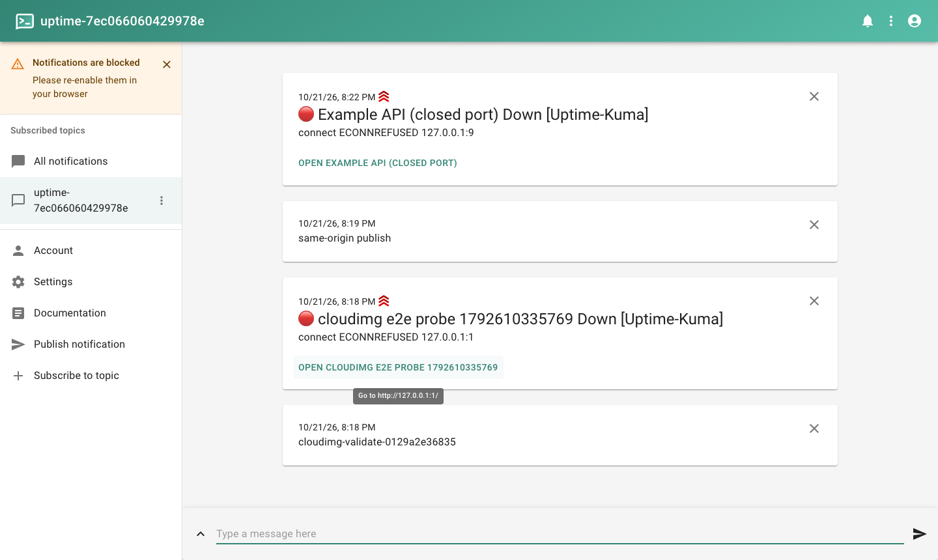Image resolution: width=938 pixels, height=560 pixels.
Task: Click 'Please re-enable them in your browser' text
Action: (85, 87)
